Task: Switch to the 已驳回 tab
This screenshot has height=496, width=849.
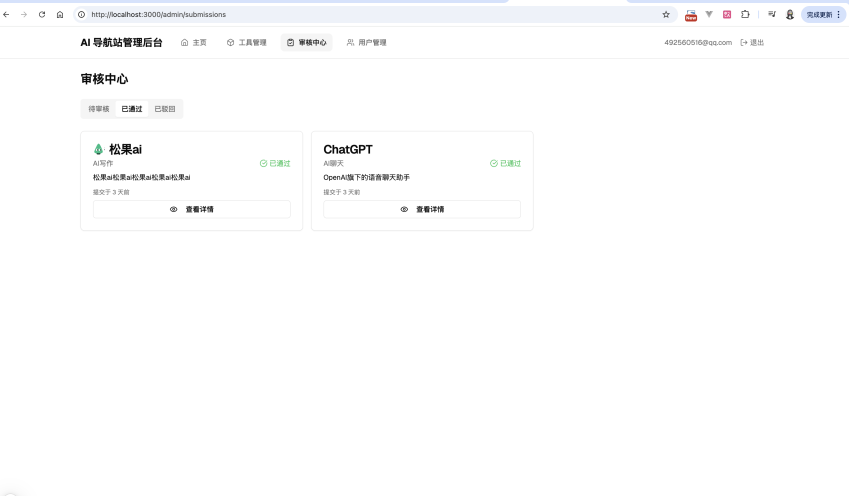Action: coord(165,109)
